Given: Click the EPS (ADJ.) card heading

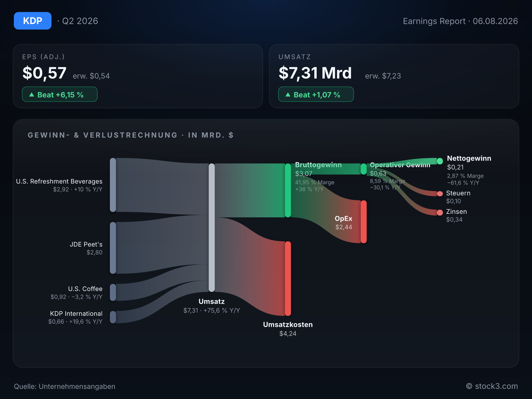Looking at the screenshot, I should [43, 57].
